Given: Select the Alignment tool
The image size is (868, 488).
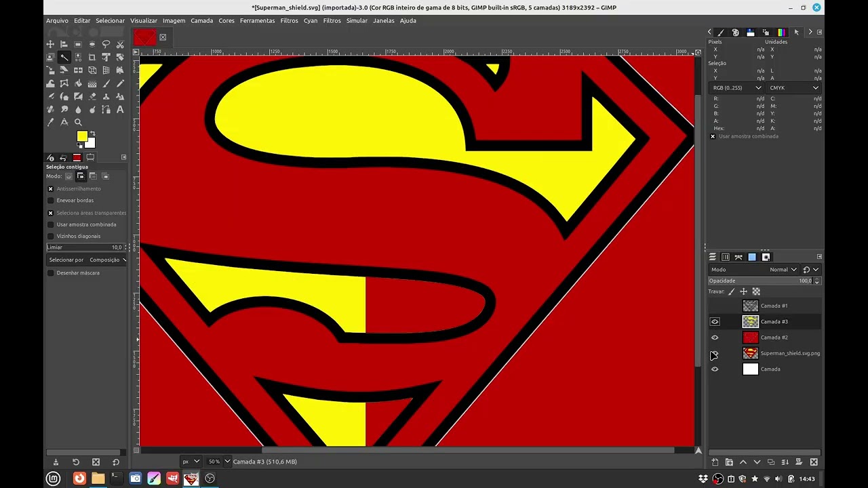Looking at the screenshot, I should (x=64, y=44).
